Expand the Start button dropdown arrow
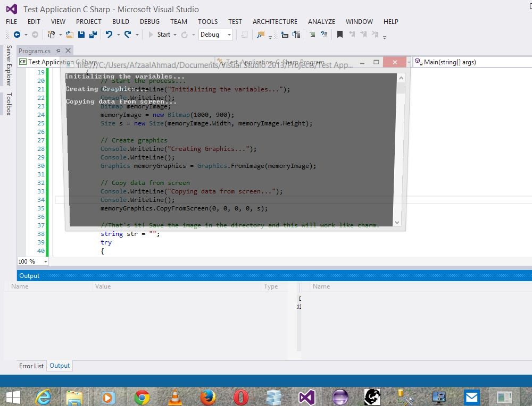This screenshot has height=406, width=532. pos(174,35)
